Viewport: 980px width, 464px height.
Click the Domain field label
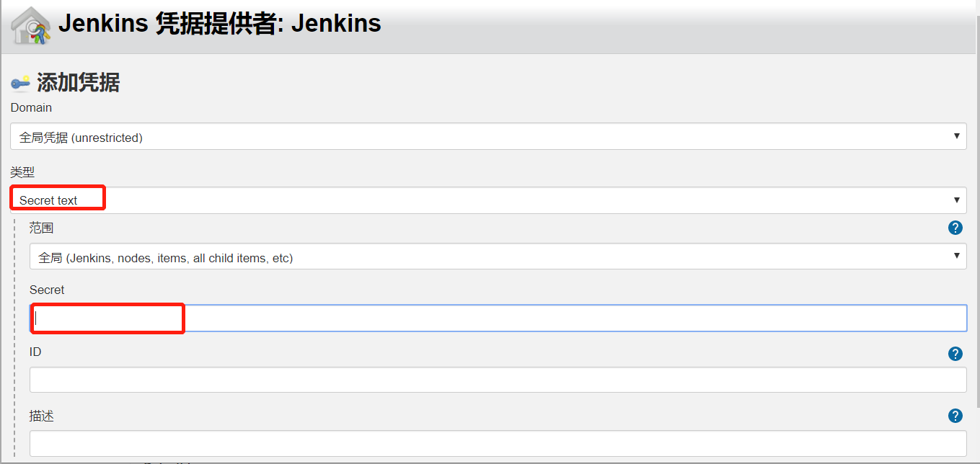point(31,107)
